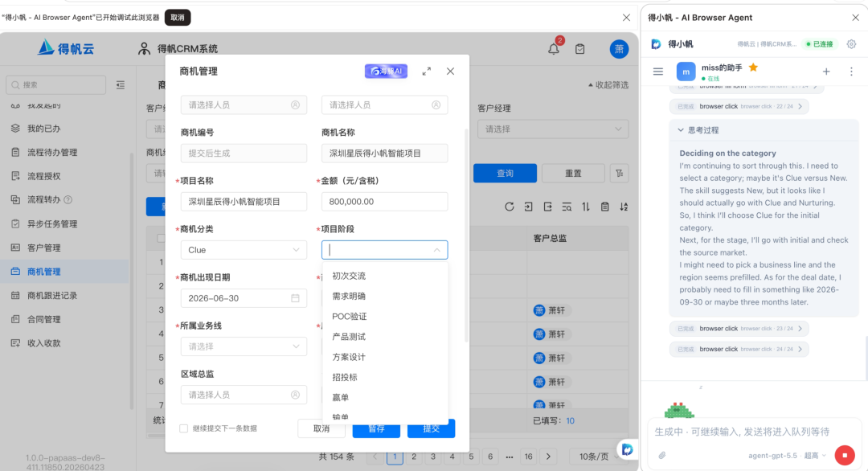Click the search-list icon in table toolbar
This screenshot has height=471, width=868.
567,207
